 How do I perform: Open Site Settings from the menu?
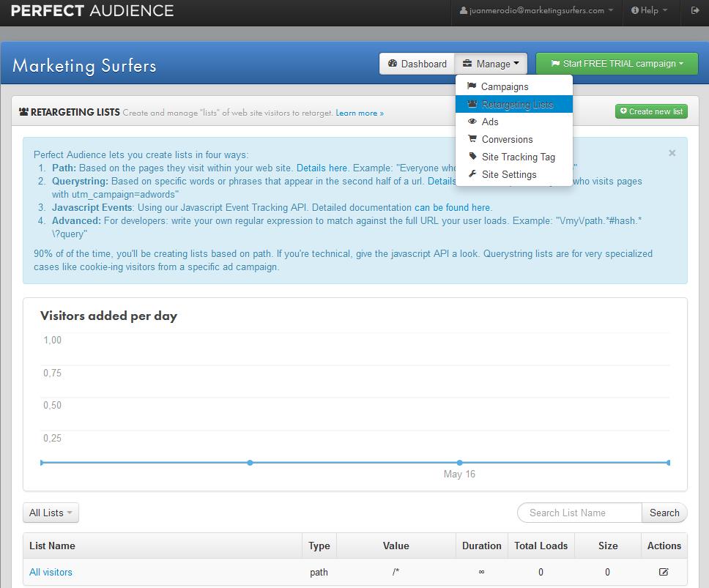click(x=514, y=174)
